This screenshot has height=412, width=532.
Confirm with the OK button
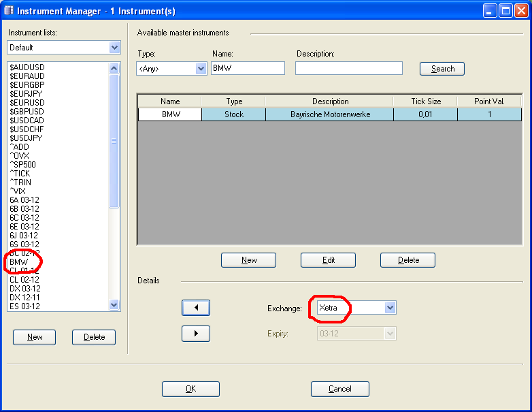[190, 389]
